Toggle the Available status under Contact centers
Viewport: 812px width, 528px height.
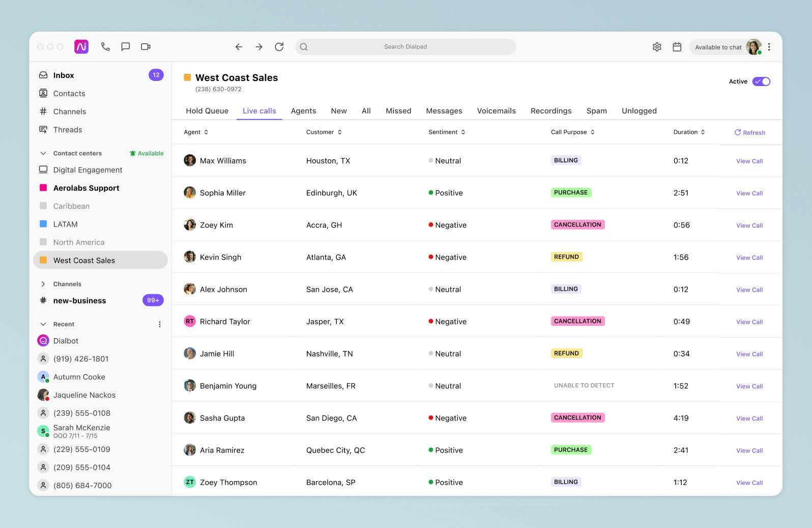click(147, 153)
